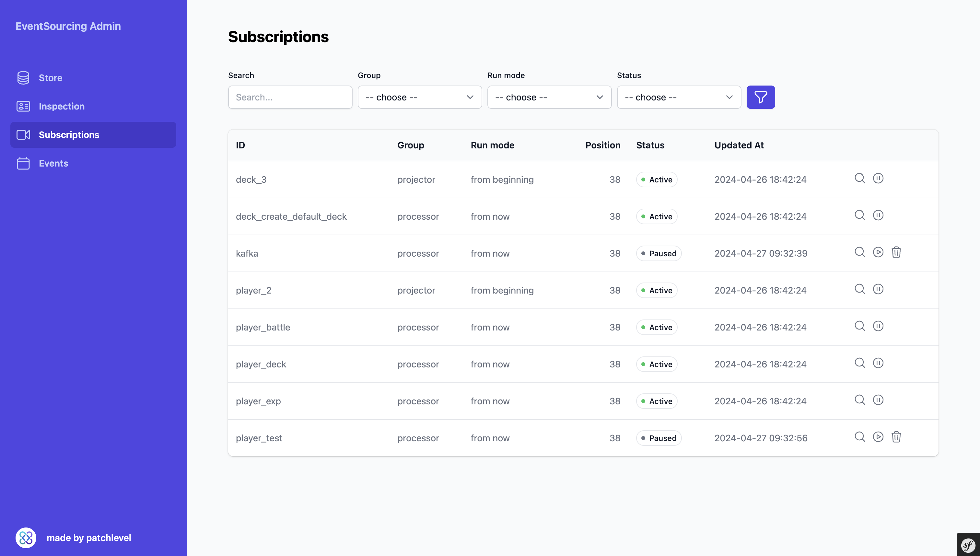Open the Events page
The height and width of the screenshot is (556, 980).
[93, 163]
